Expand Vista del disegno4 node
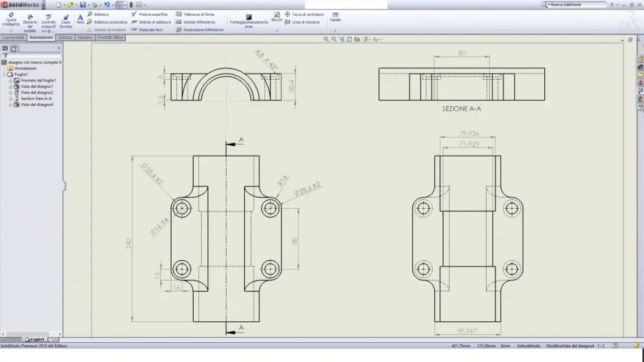Viewport: 644px width, 362px height. click(11, 105)
